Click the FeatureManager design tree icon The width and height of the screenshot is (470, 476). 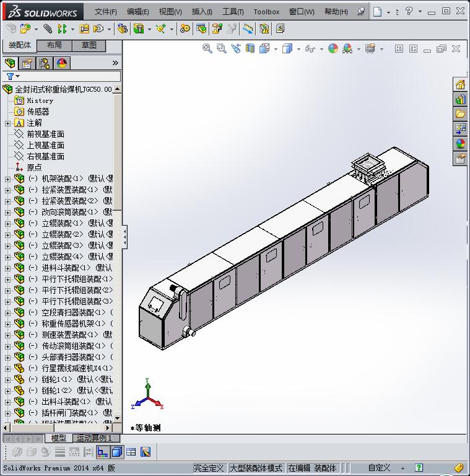pos(11,63)
